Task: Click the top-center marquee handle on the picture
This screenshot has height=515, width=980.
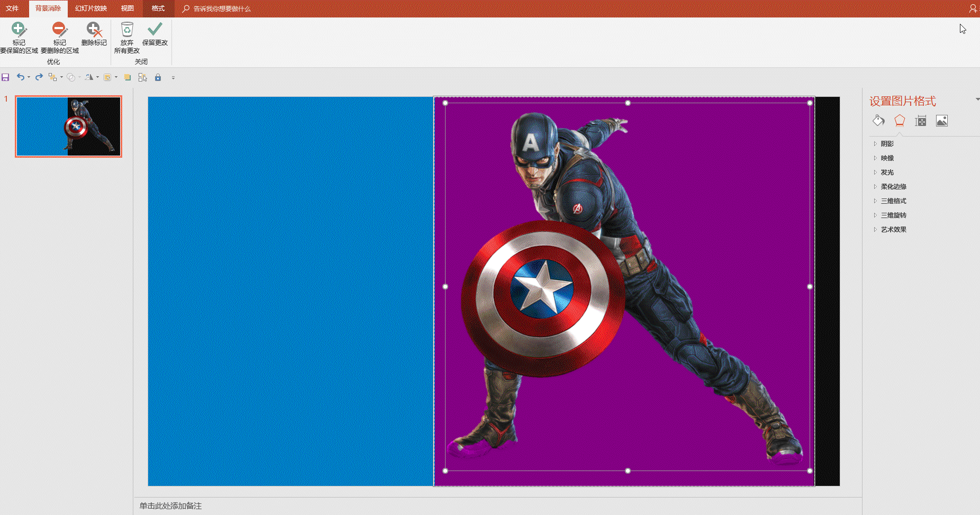Action: click(x=628, y=103)
